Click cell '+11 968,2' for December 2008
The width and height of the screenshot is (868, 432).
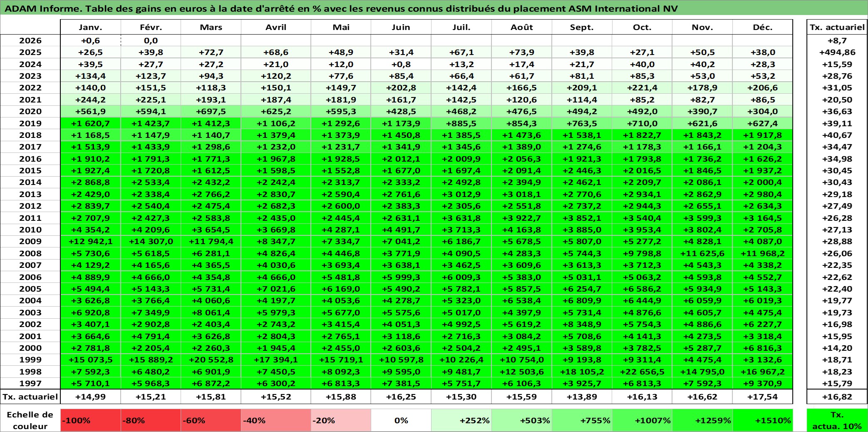coord(763,253)
